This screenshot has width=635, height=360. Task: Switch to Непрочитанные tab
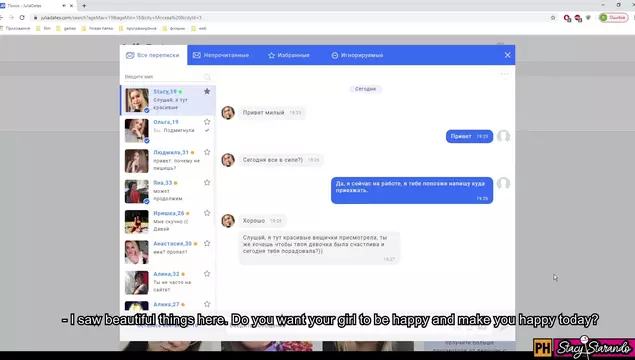pyautogui.click(x=221, y=55)
